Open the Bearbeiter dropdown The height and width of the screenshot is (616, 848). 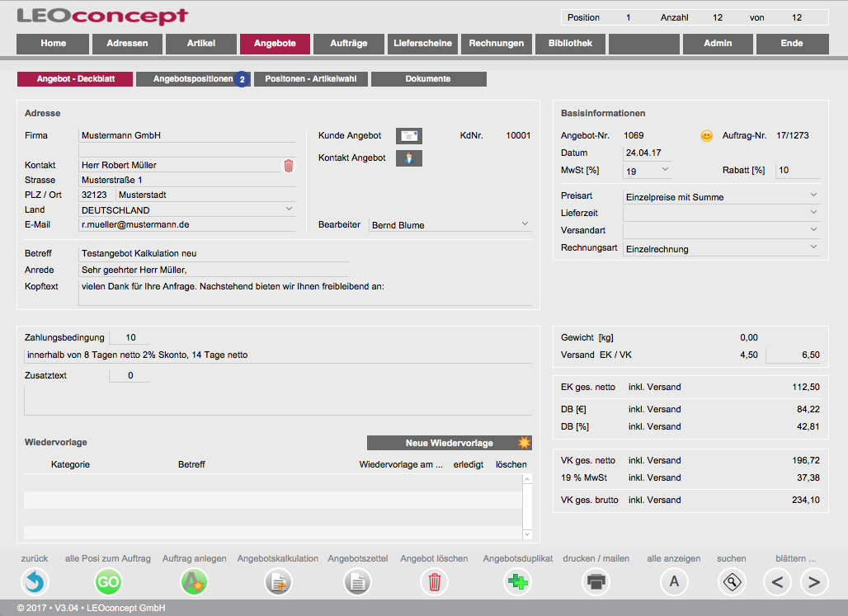[x=525, y=223]
